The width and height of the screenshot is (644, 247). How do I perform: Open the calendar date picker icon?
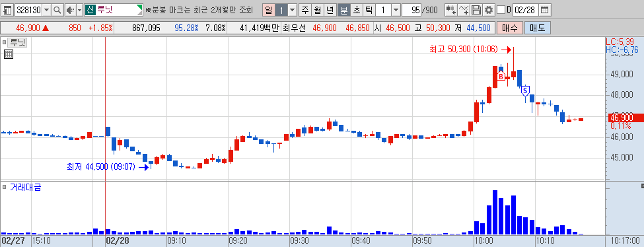544,10
